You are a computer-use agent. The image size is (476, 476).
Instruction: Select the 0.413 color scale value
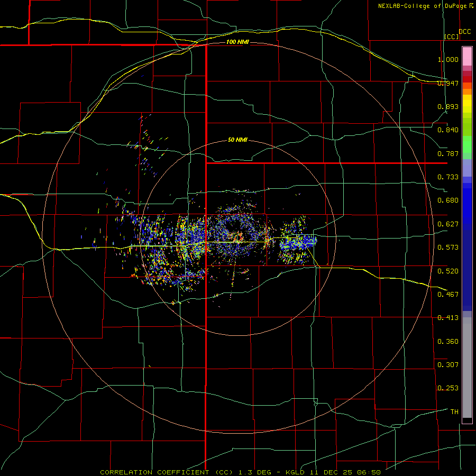click(x=448, y=318)
